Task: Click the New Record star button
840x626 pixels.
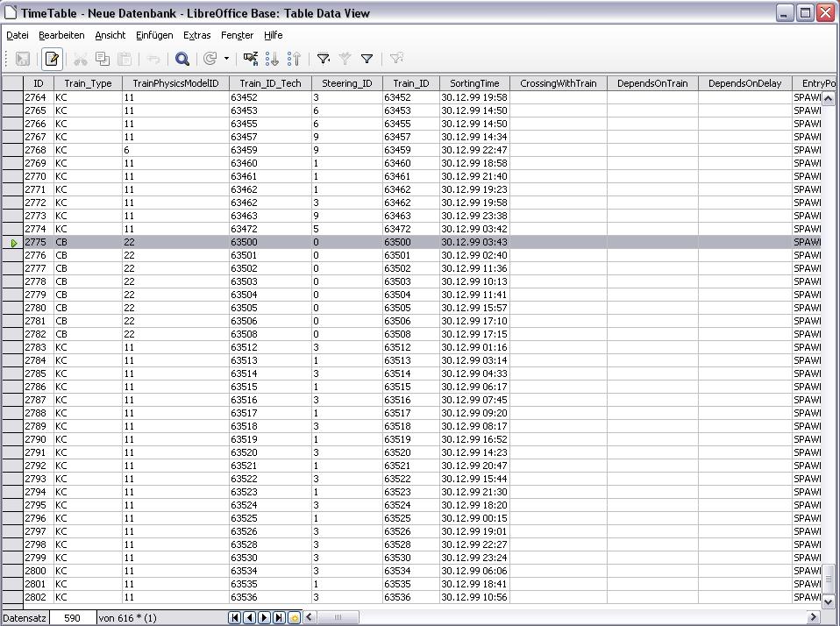Action: click(294, 617)
